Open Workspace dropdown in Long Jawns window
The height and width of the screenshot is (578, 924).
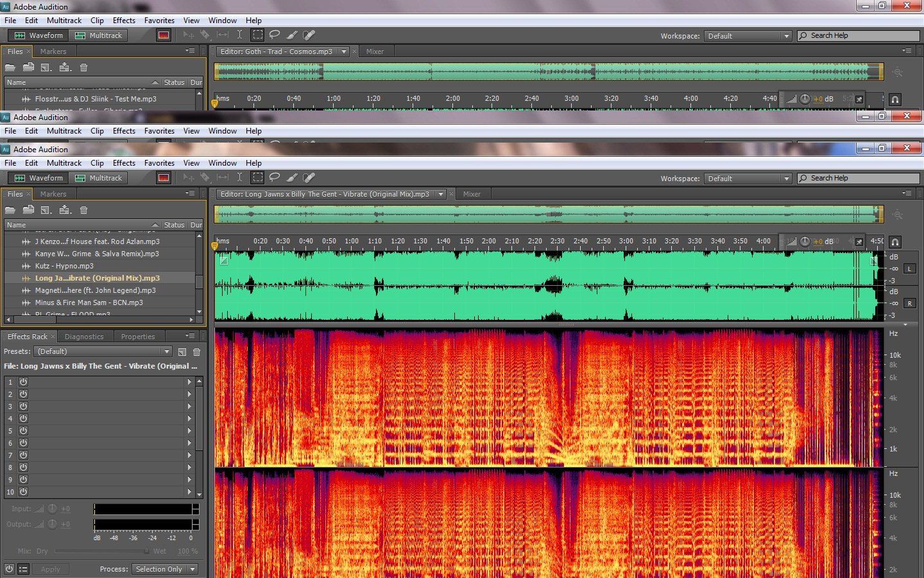point(748,179)
